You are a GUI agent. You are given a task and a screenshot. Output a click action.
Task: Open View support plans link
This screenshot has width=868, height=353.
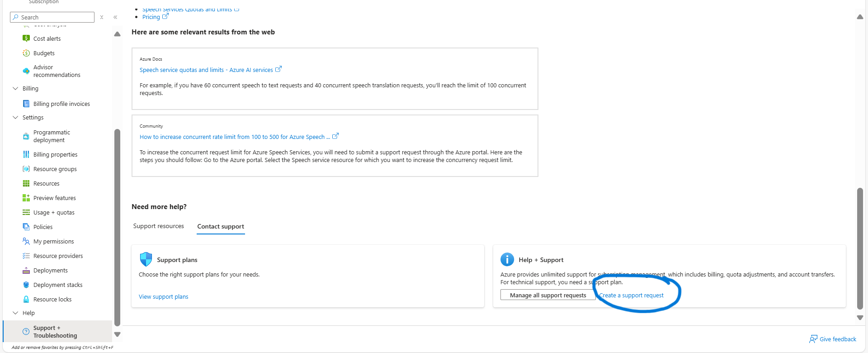click(x=164, y=296)
